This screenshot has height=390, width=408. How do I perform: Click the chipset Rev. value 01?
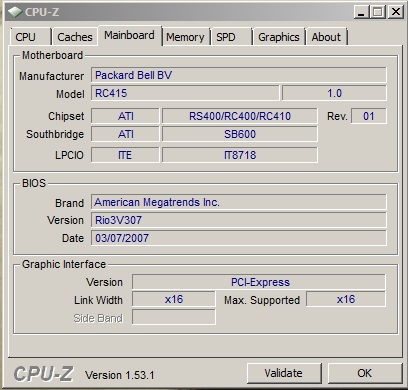(369, 116)
